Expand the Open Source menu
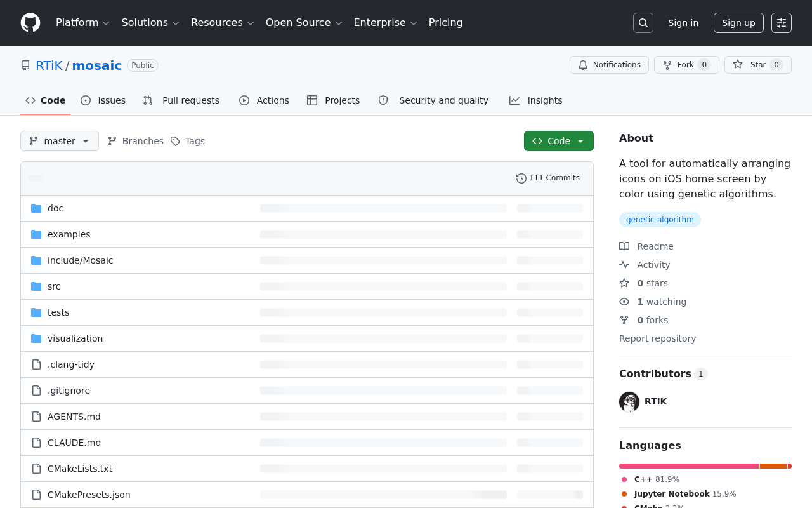This screenshot has height=508, width=812. [x=304, y=23]
